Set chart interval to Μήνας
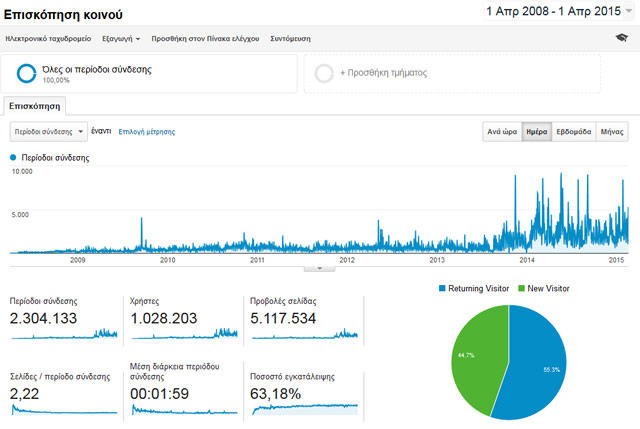This screenshot has width=640, height=429. [612, 131]
